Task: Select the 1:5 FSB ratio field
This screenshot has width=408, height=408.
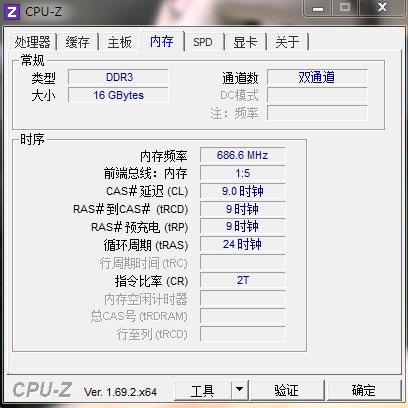Action: 242,173
